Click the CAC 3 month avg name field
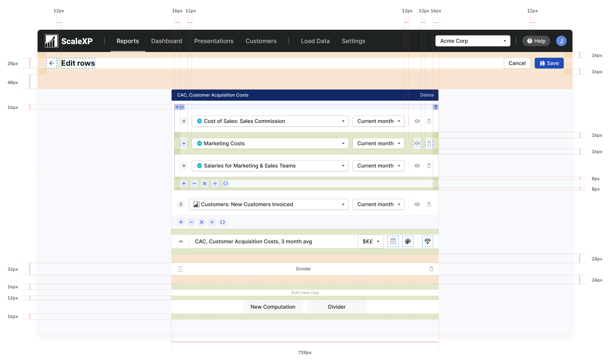The height and width of the screenshot is (364, 610). tap(271, 241)
